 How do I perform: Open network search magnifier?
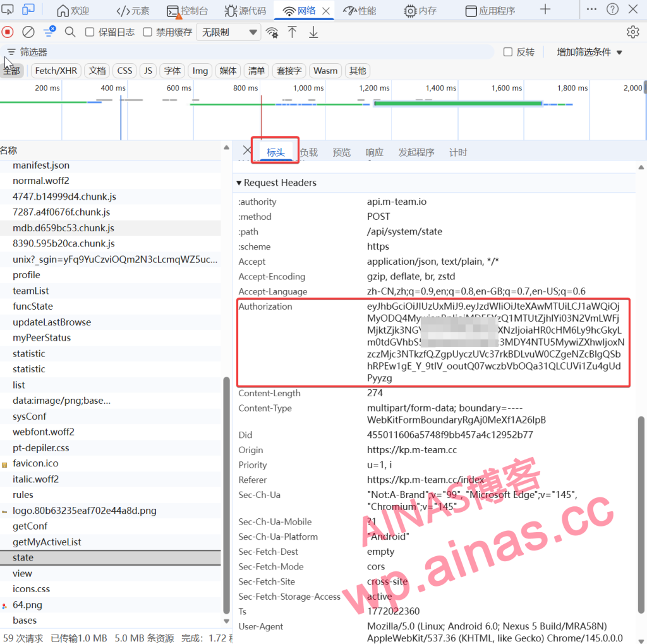(x=70, y=32)
